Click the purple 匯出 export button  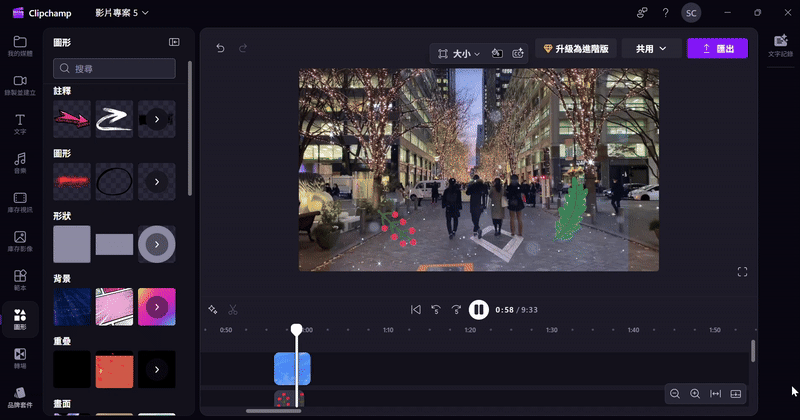click(717, 48)
